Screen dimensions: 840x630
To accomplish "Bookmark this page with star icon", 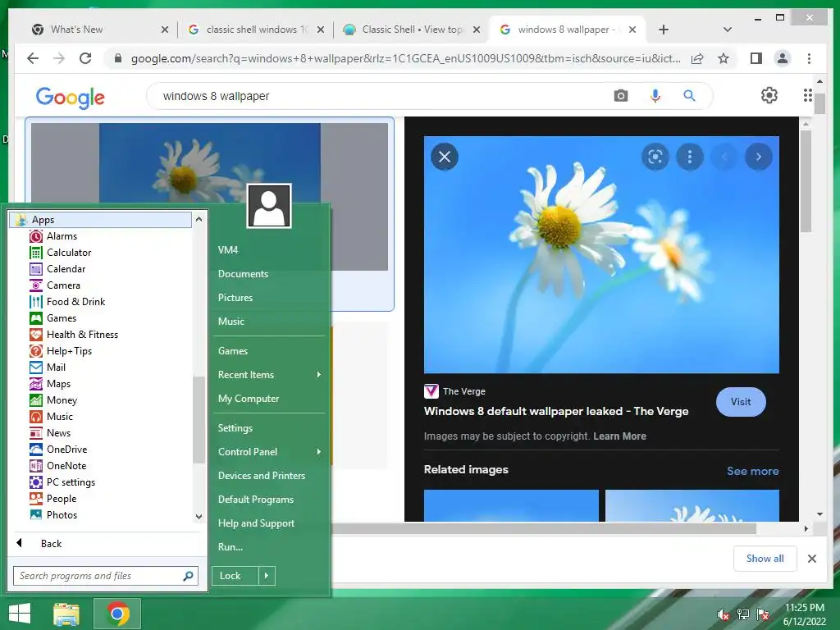I will [724, 58].
